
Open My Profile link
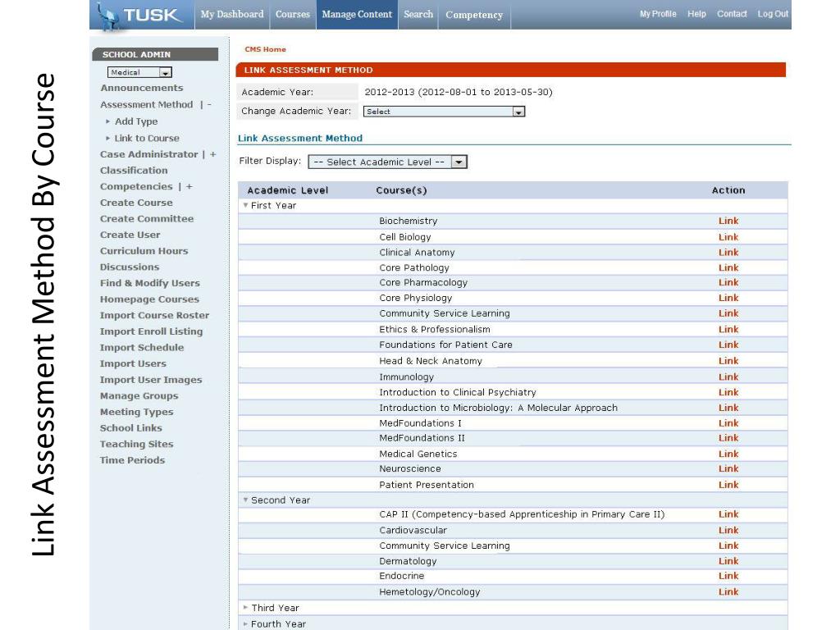(x=658, y=14)
